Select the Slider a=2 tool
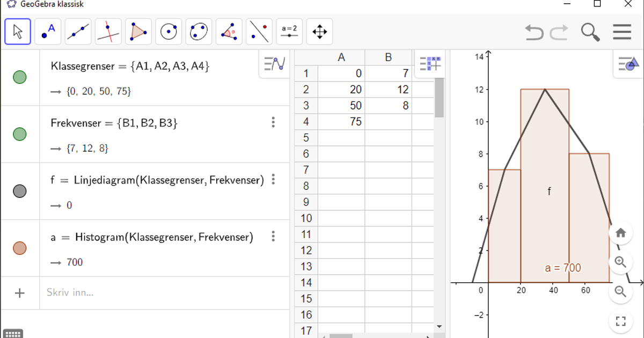 point(289,32)
